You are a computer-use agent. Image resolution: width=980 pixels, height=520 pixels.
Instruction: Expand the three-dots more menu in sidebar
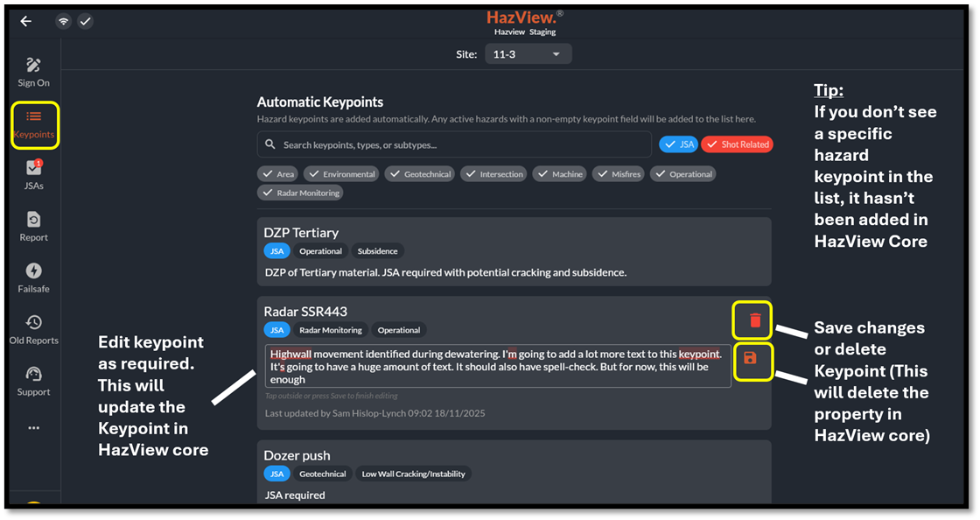(34, 428)
